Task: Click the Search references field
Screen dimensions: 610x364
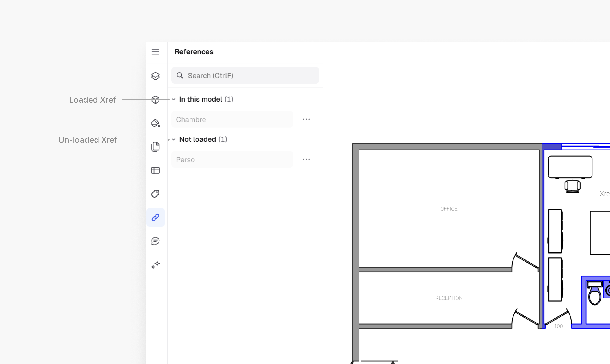Action: click(x=245, y=76)
